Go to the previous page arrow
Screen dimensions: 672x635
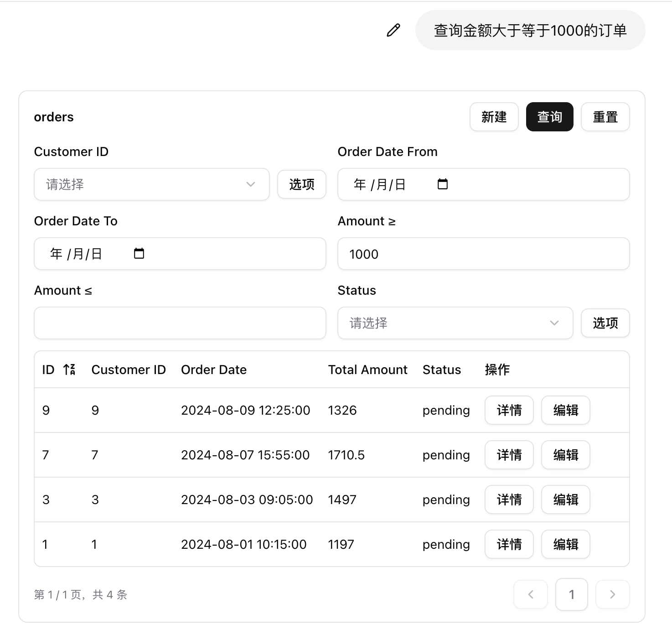click(530, 594)
